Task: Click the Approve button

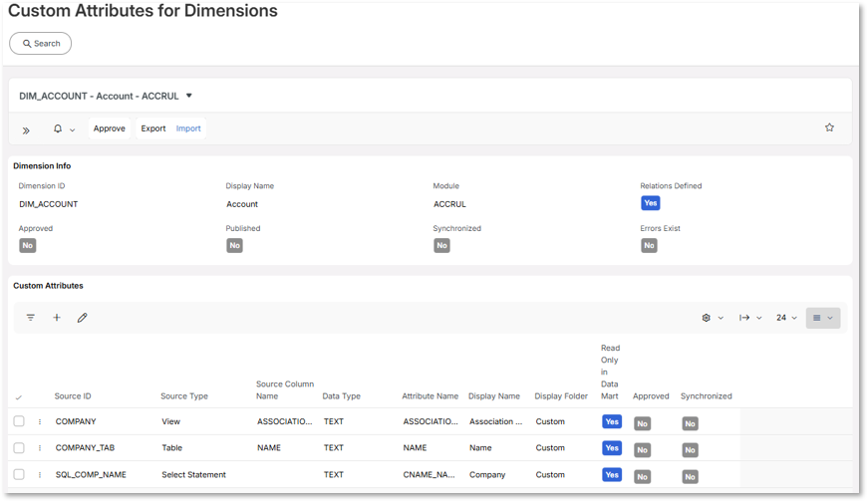Action: (x=109, y=128)
